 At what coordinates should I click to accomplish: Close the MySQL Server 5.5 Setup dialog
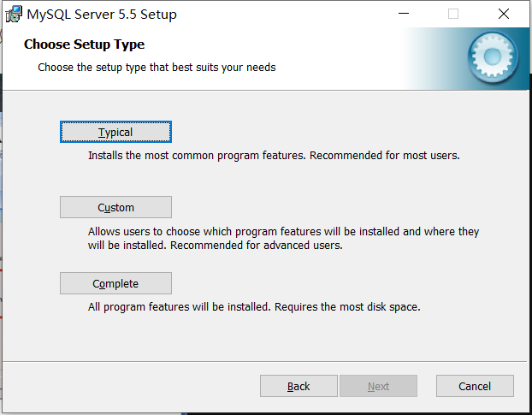[504, 14]
